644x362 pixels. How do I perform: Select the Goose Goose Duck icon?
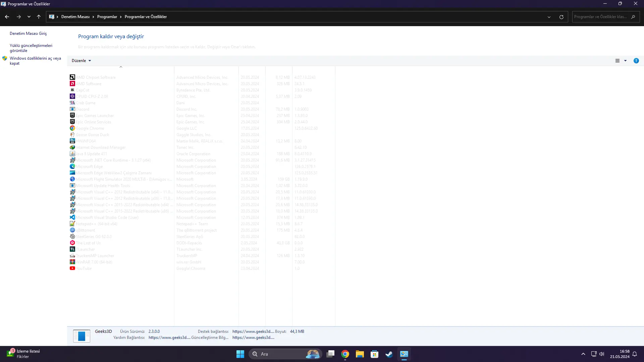coord(72,135)
